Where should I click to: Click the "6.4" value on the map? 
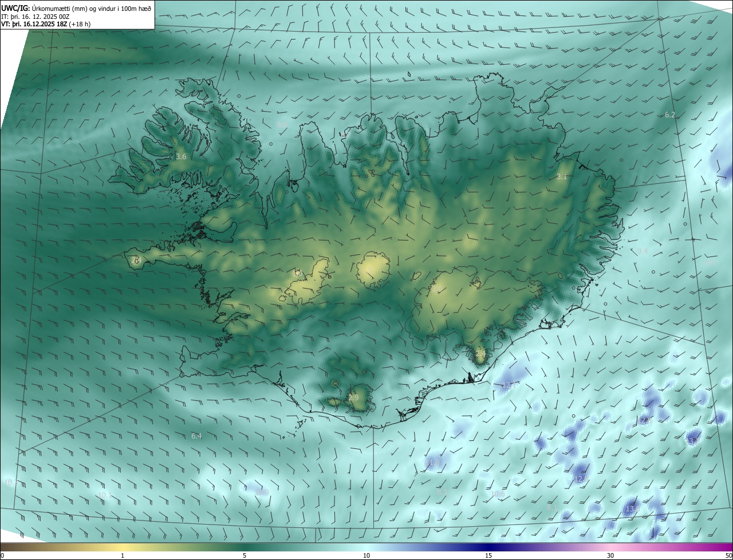(x=196, y=436)
